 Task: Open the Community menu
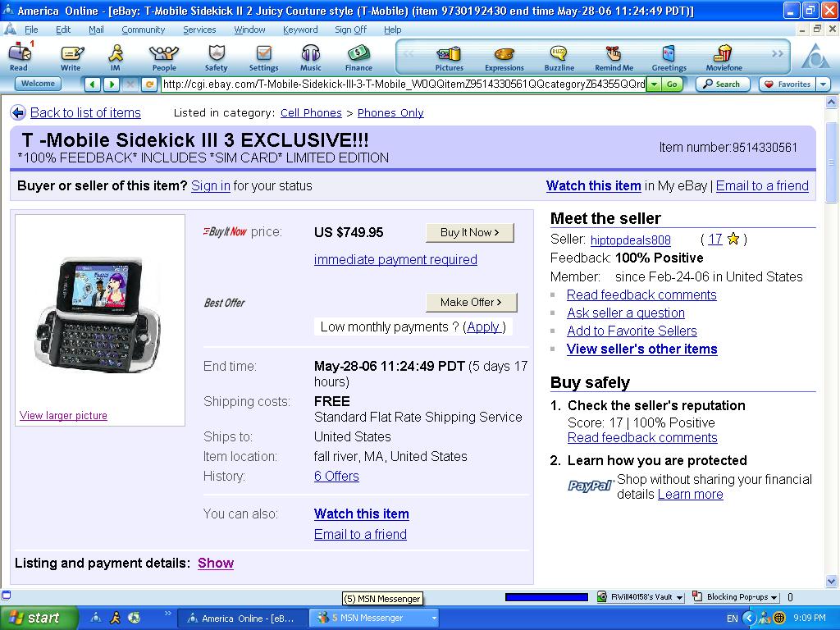click(x=143, y=30)
